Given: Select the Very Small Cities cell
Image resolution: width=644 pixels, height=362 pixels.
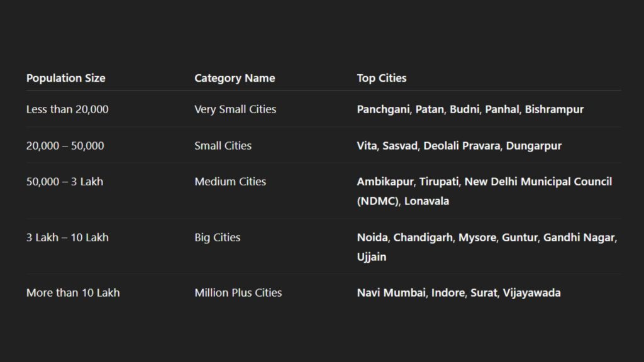Looking at the screenshot, I should tap(235, 109).
